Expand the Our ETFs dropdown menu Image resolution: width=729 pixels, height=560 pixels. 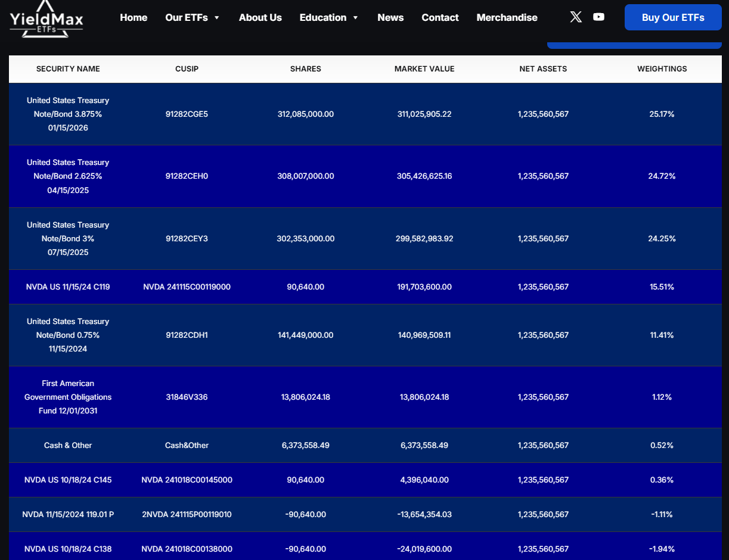pos(193,18)
